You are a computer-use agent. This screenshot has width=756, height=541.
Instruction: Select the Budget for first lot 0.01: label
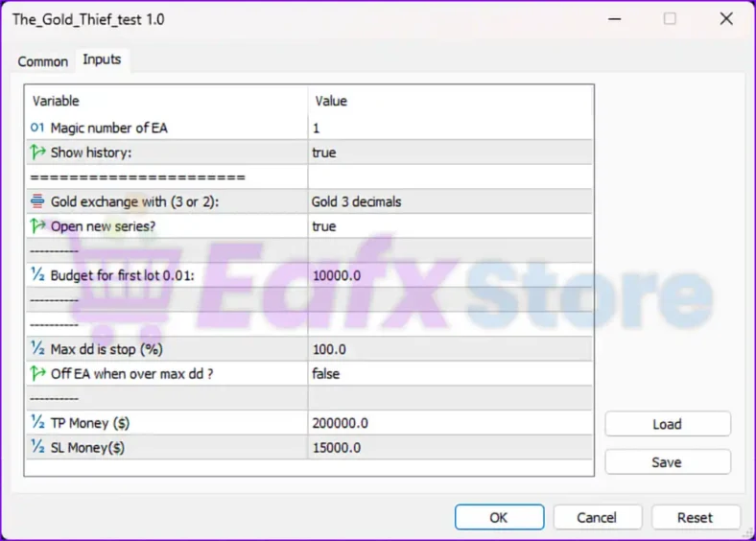(x=123, y=275)
